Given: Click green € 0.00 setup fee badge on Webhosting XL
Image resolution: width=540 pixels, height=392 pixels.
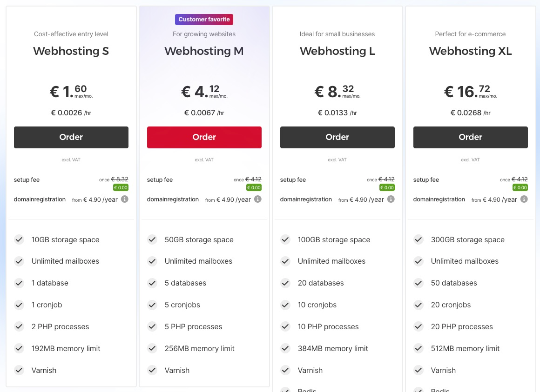Looking at the screenshot, I should coord(520,188).
